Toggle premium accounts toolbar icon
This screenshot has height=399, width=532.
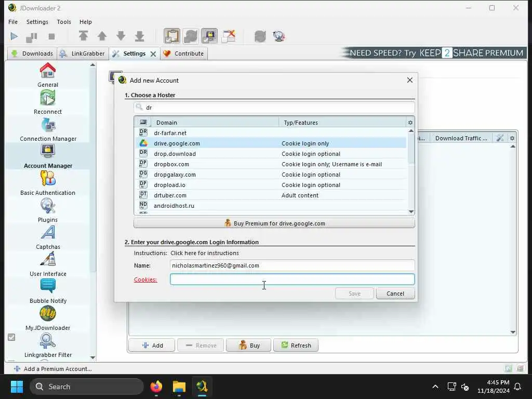209,36
